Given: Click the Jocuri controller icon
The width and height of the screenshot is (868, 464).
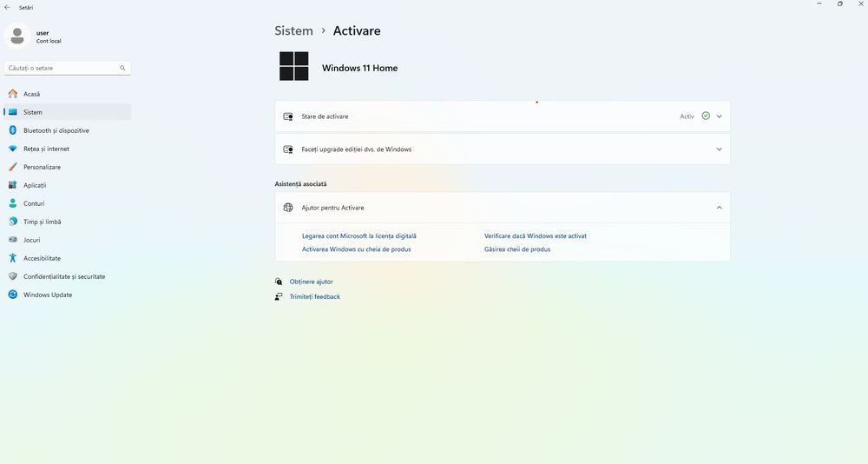Looking at the screenshot, I should coord(13,240).
